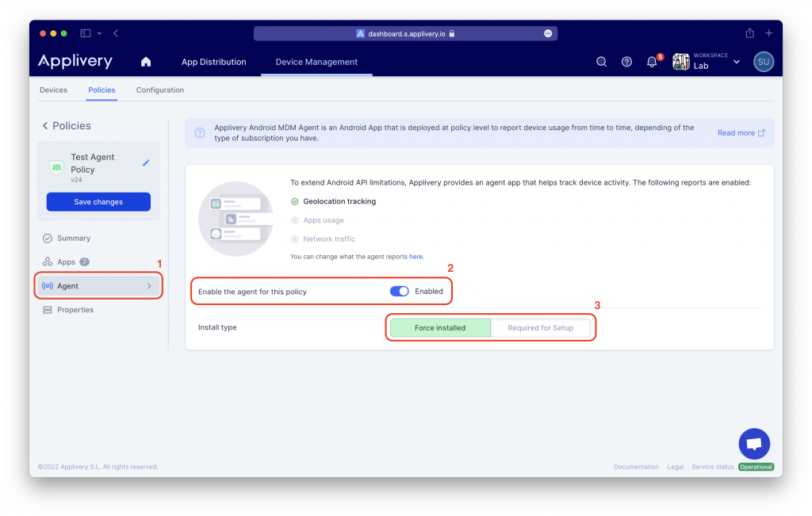Open sidebar options dropdown arrow in browser

[x=99, y=33]
